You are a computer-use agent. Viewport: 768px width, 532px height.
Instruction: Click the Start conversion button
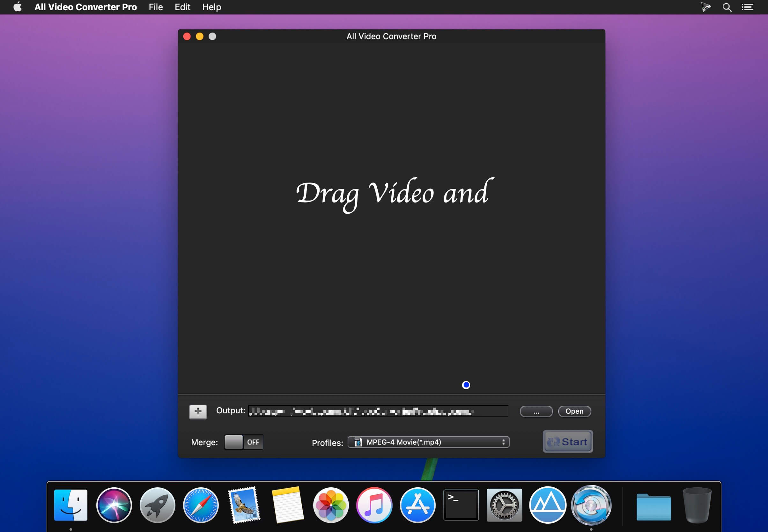click(x=567, y=441)
